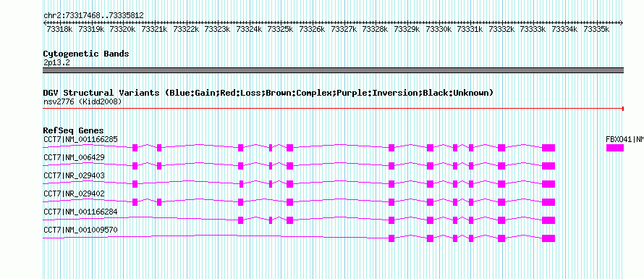
Task: Click the nsv2776 (Kidd2008) variant label
Action: point(82,101)
